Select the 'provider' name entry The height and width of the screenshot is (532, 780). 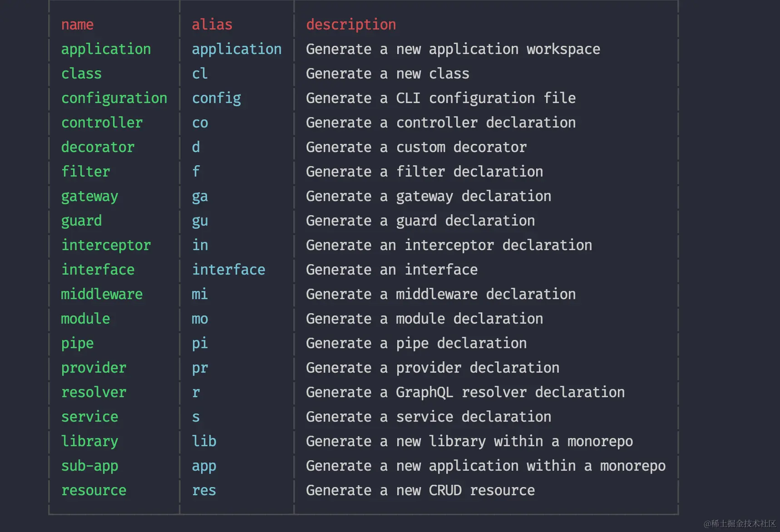[x=94, y=368]
